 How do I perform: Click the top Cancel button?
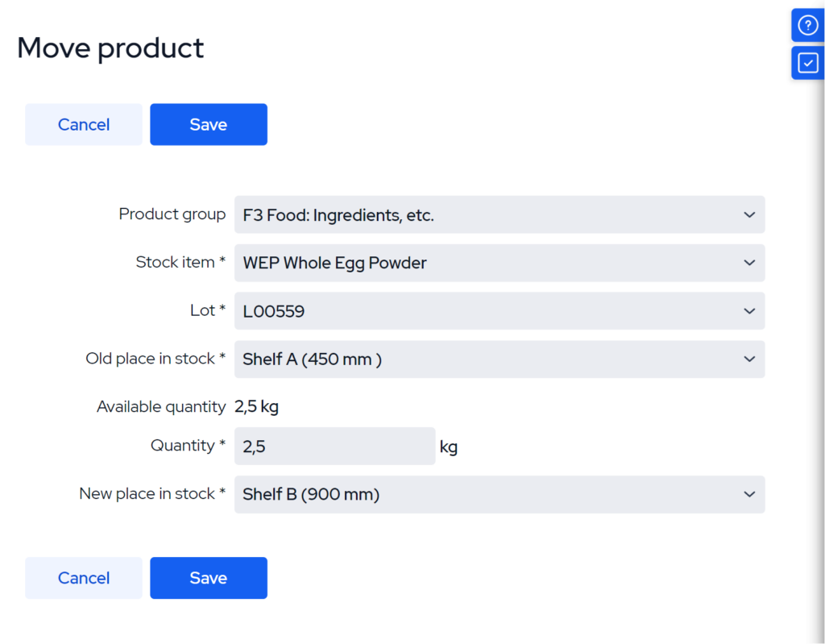click(83, 124)
